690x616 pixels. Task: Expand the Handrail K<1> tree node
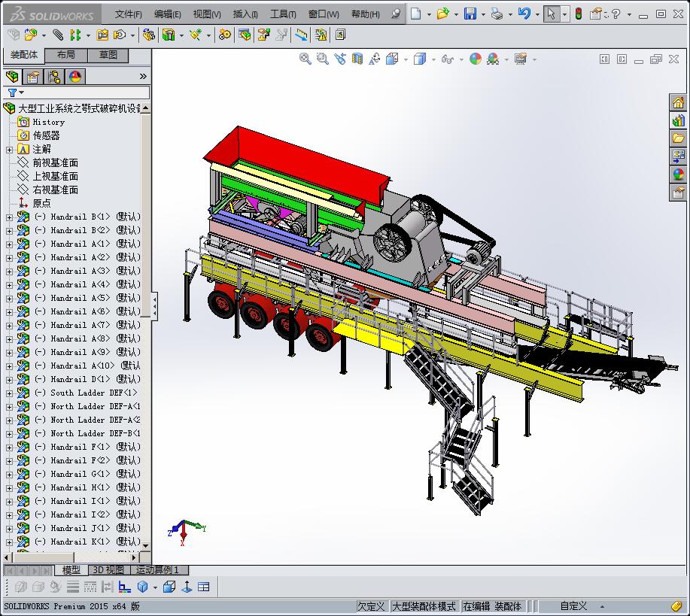pos(9,542)
